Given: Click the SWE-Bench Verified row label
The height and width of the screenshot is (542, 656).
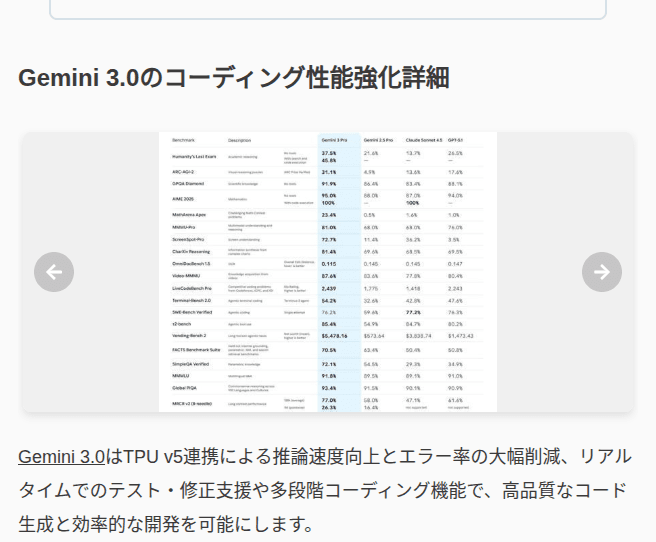Looking at the screenshot, I should tap(192, 312).
